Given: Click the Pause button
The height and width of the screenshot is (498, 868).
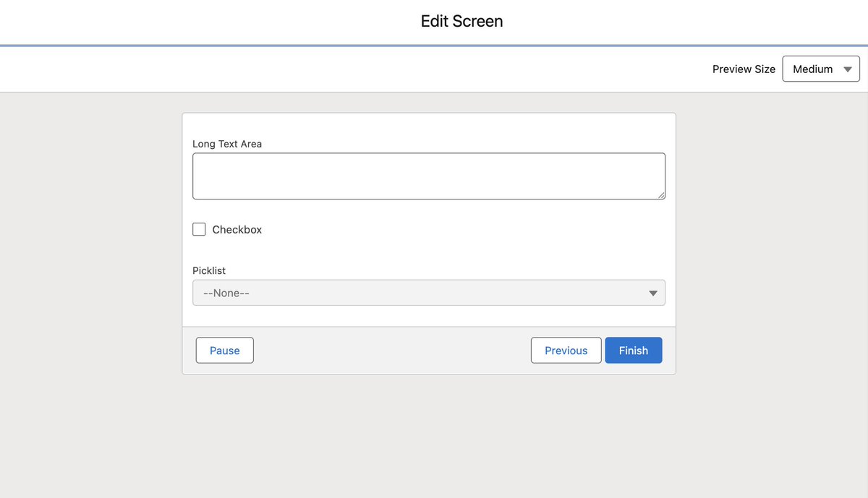Looking at the screenshot, I should click(x=225, y=351).
